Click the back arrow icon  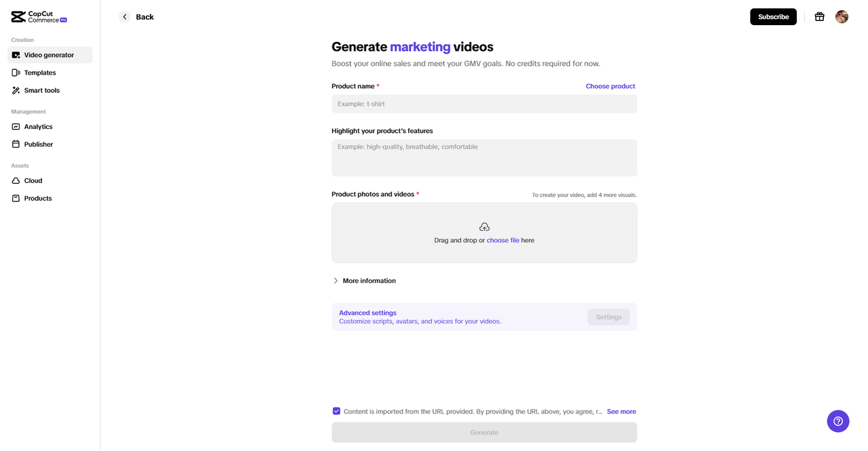pyautogui.click(x=125, y=17)
